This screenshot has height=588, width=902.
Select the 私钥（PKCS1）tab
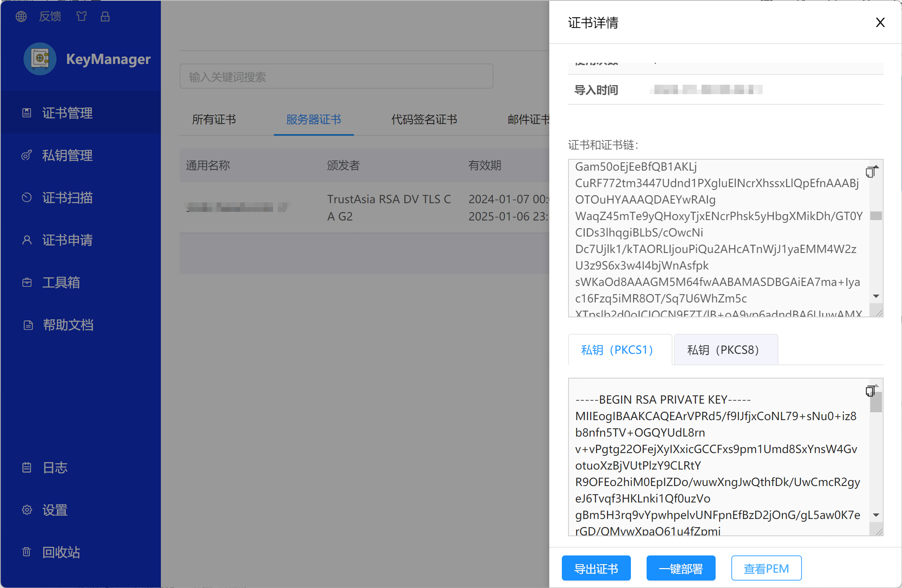point(619,350)
